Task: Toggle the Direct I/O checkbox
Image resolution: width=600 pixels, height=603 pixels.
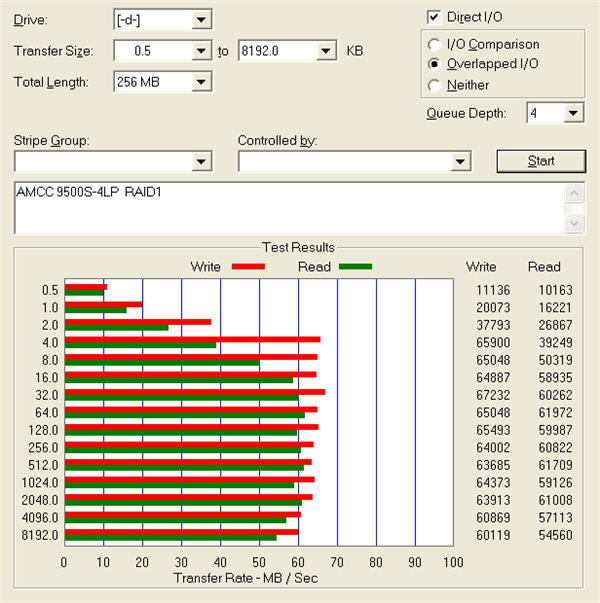Action: pos(434,17)
